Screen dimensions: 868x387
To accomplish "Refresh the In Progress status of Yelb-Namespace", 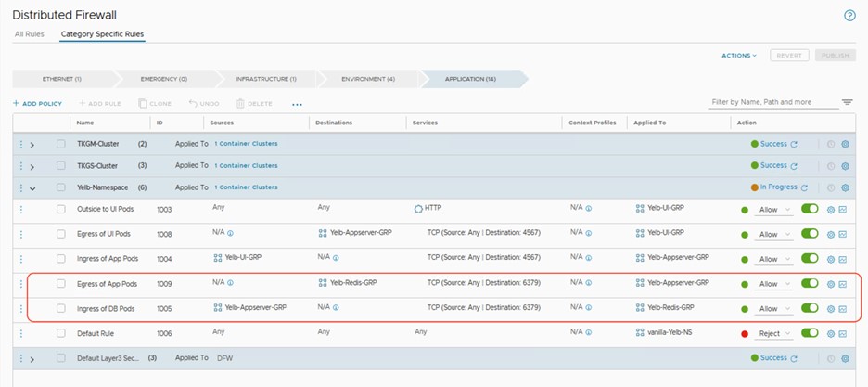I will tap(804, 187).
